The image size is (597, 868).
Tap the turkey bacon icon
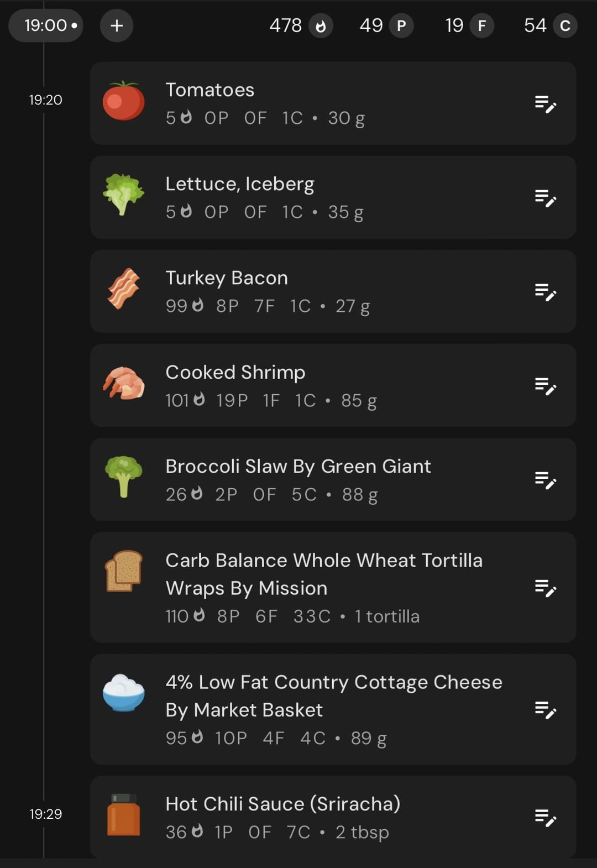pyautogui.click(x=124, y=289)
